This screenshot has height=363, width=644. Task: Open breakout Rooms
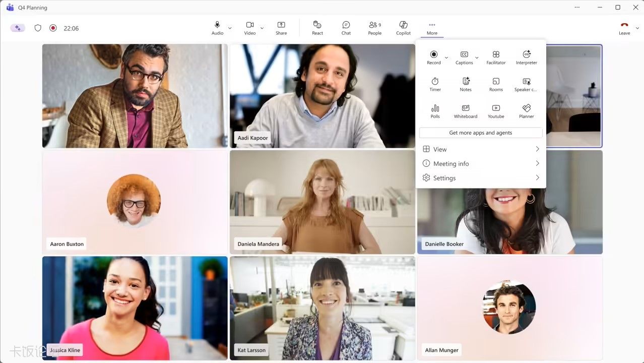pos(496,84)
